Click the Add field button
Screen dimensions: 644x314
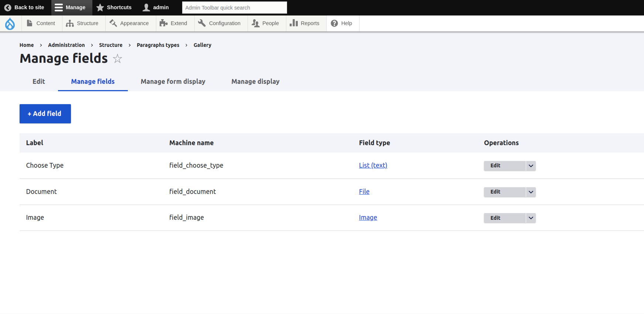(x=45, y=114)
